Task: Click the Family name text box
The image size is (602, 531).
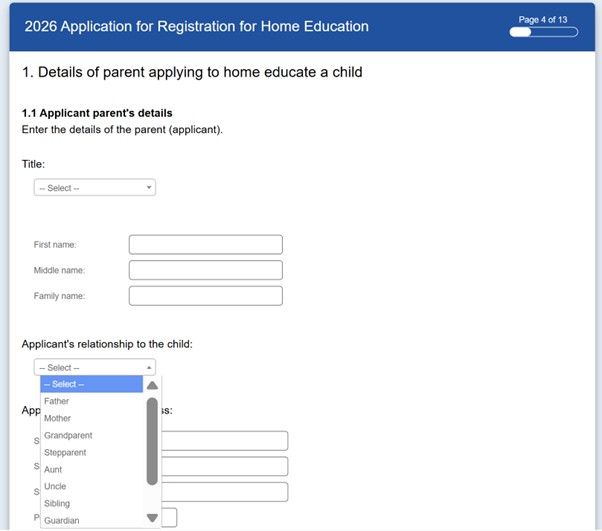Action: coord(205,296)
